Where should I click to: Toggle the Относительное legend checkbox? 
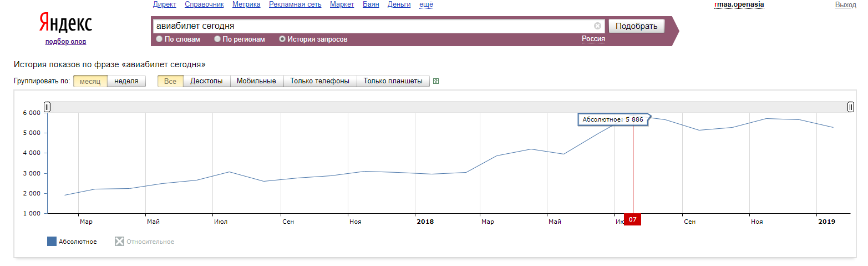tap(119, 242)
